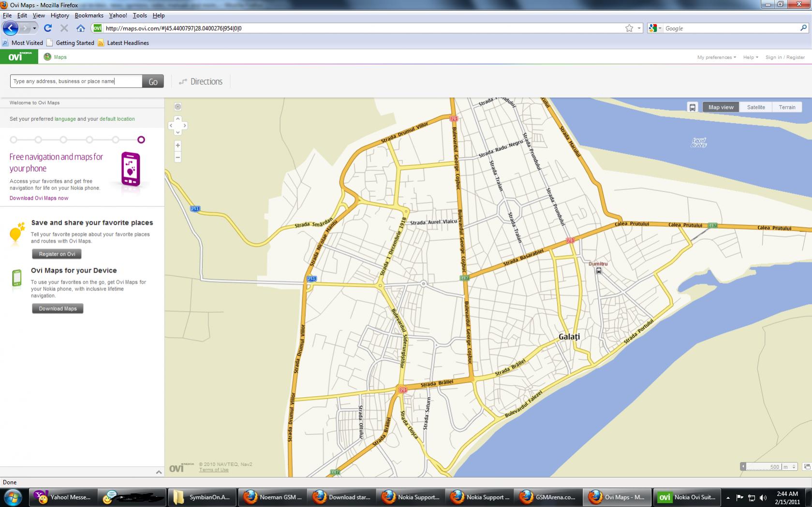Screen dimensions: 812x507
Task: Locate my position with target icon
Action: [177, 107]
